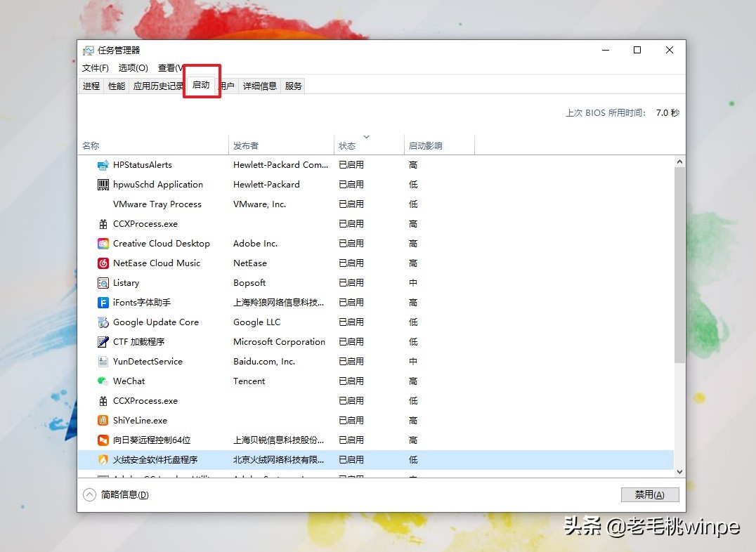The width and height of the screenshot is (756, 552).
Task: Click the sort arrow above 状态 column
Action: click(367, 137)
